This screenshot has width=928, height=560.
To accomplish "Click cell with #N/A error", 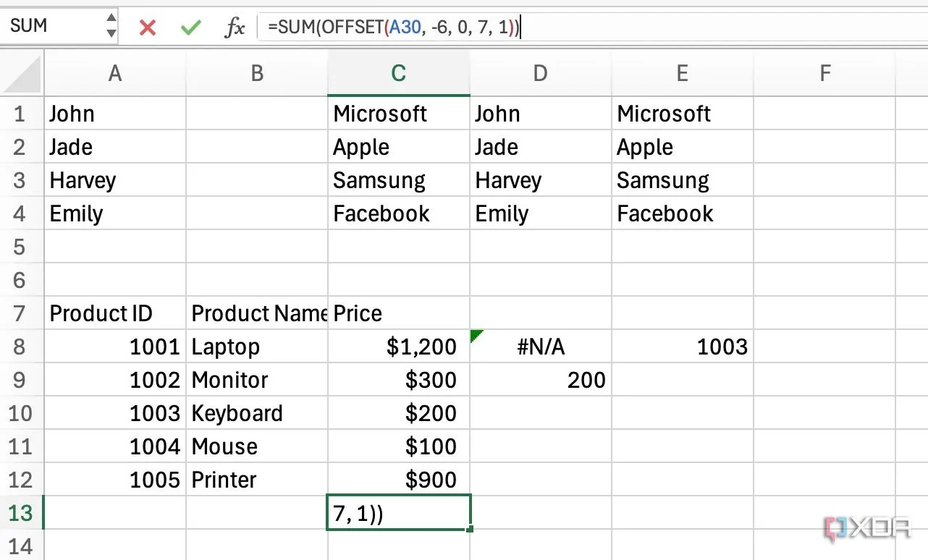I will (x=540, y=347).
